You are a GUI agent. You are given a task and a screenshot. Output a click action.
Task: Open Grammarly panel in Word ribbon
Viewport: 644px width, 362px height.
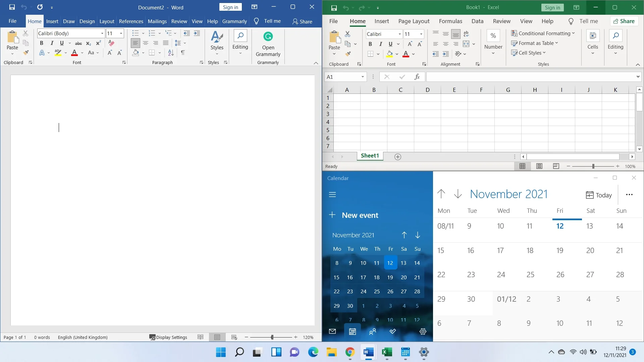(268, 44)
